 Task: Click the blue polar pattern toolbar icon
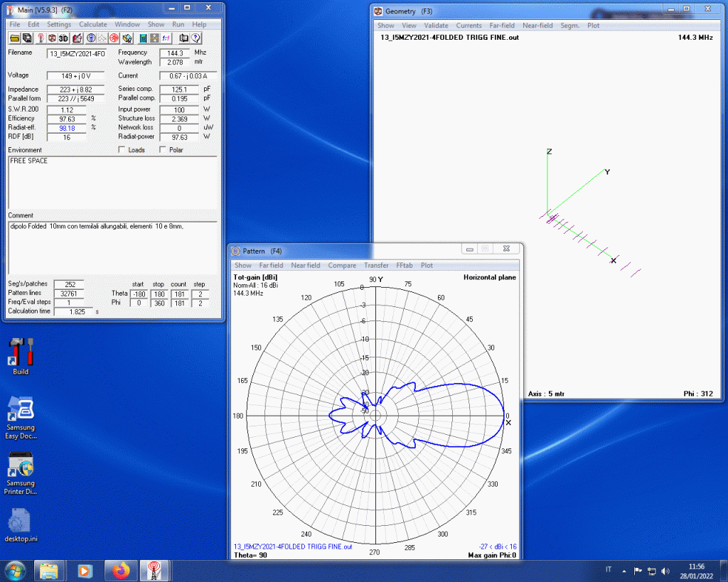pos(91,38)
